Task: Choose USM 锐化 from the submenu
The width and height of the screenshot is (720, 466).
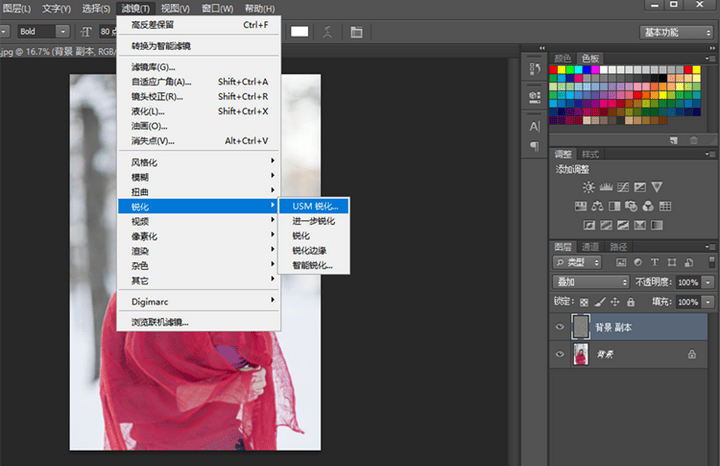Action: (314, 206)
